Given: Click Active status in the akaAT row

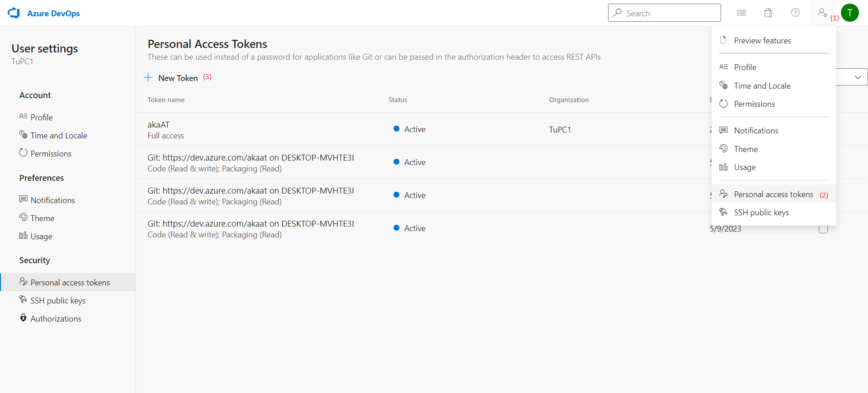Looking at the screenshot, I should point(410,129).
